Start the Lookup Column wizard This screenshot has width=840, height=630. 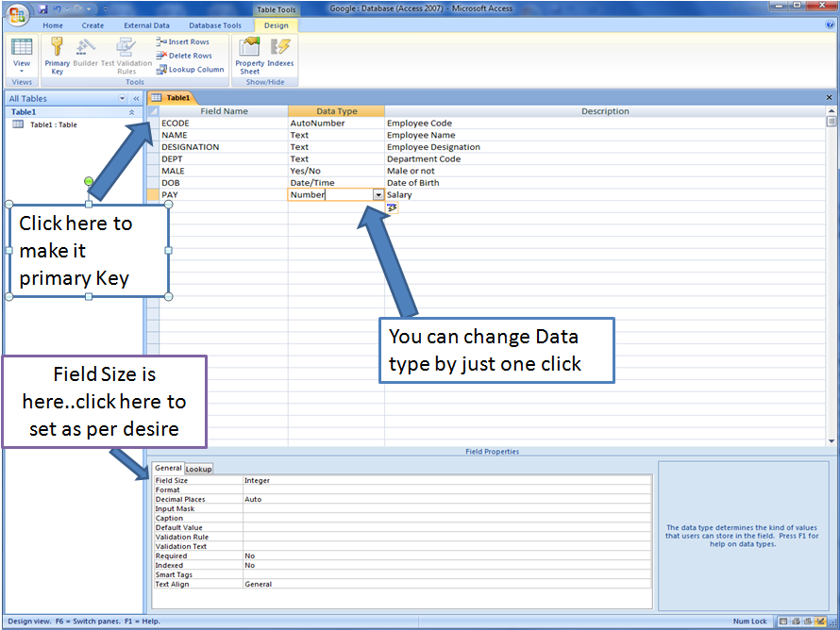pos(192,69)
